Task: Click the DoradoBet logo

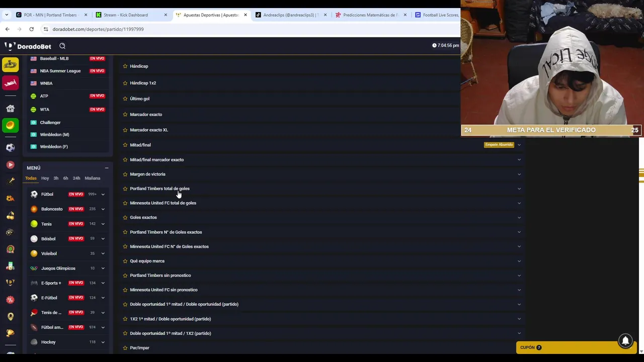Action: (28, 46)
